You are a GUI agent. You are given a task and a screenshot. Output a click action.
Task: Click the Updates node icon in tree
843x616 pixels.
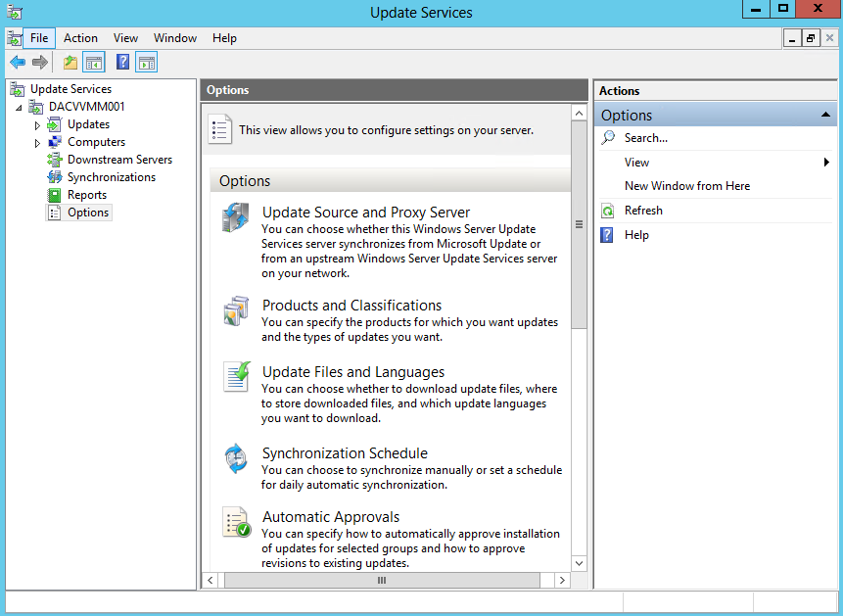tap(54, 124)
